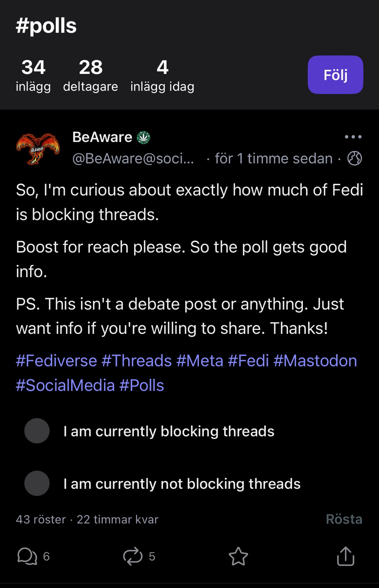Submit the vote with Rösta

344,519
